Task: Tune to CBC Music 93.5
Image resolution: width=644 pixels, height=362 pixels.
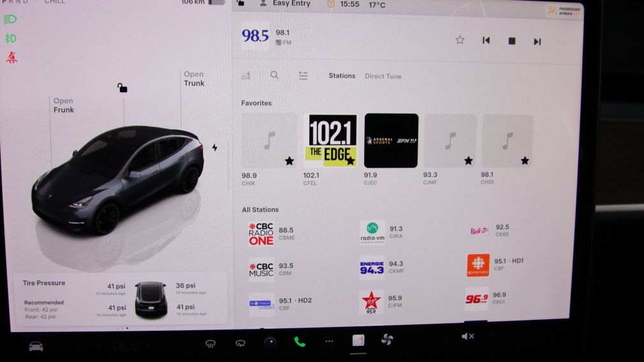Action: [272, 269]
